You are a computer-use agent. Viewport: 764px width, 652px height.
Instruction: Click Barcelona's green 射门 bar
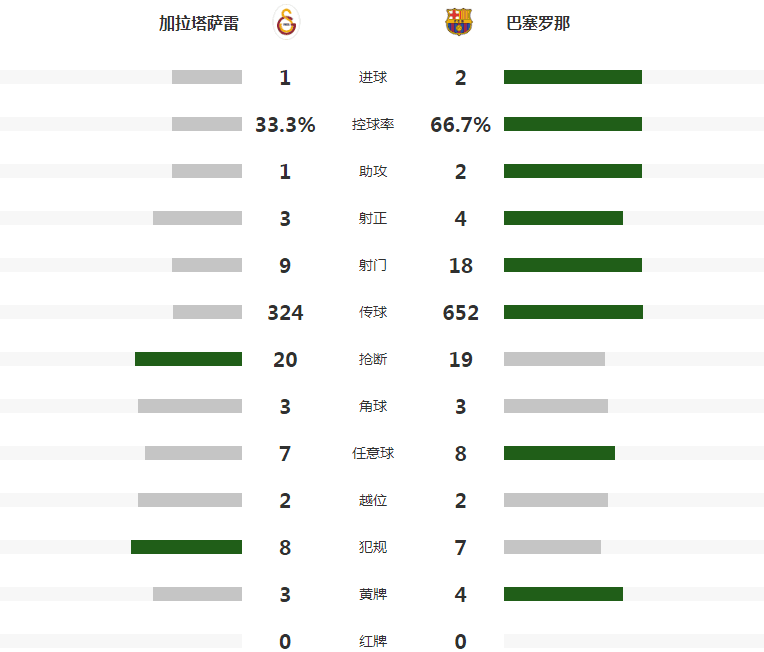coord(573,265)
